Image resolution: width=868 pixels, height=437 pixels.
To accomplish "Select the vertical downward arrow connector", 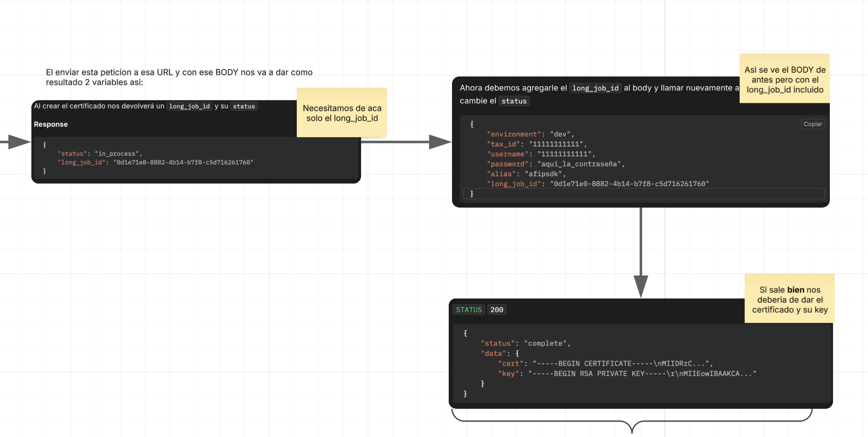I will coord(641,248).
